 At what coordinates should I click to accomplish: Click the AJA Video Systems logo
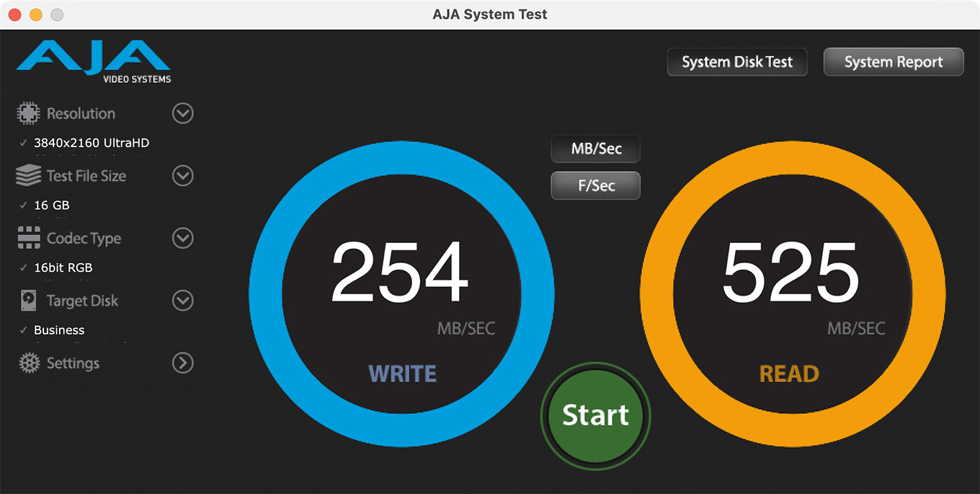coord(94,61)
